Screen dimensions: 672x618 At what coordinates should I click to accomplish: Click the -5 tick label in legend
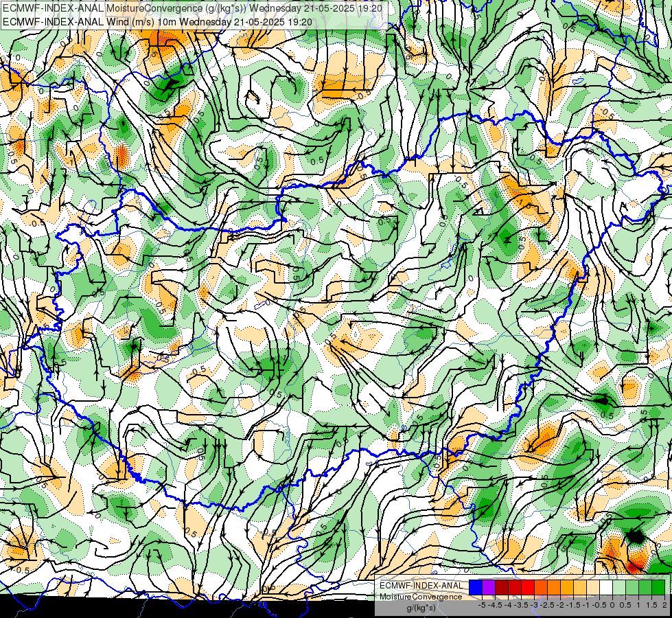point(483,605)
